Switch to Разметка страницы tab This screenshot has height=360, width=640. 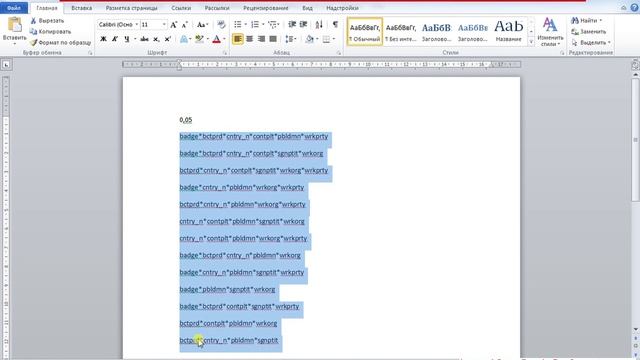pos(131,8)
